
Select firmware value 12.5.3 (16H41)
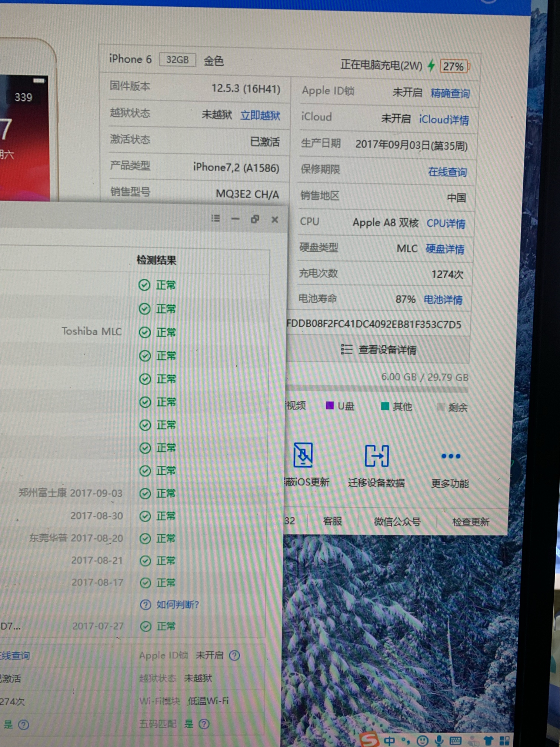(x=246, y=89)
